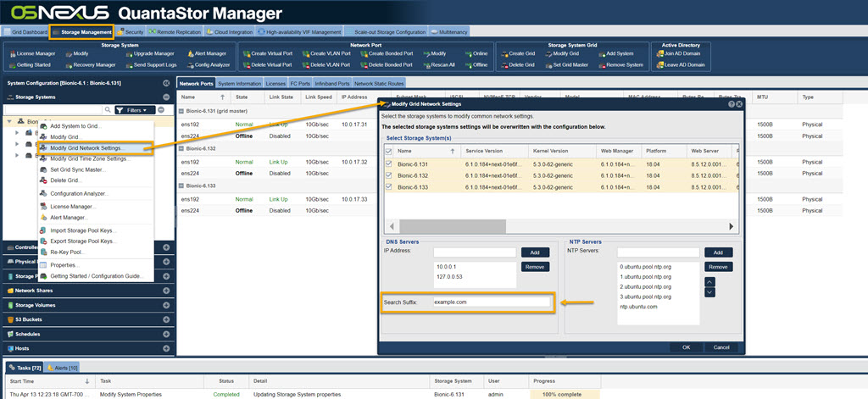868x399 pixels.
Task: Click Add button for DNS Servers
Action: point(536,252)
